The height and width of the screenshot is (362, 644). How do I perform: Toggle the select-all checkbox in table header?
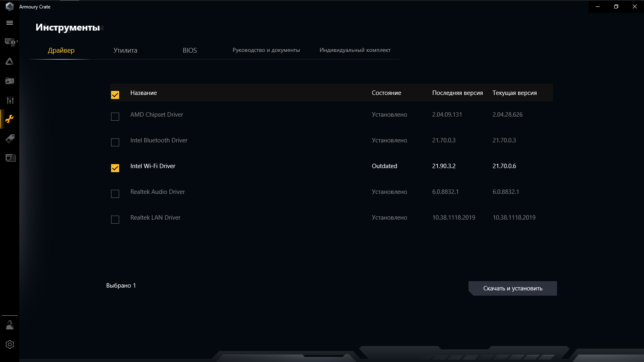pyautogui.click(x=115, y=95)
